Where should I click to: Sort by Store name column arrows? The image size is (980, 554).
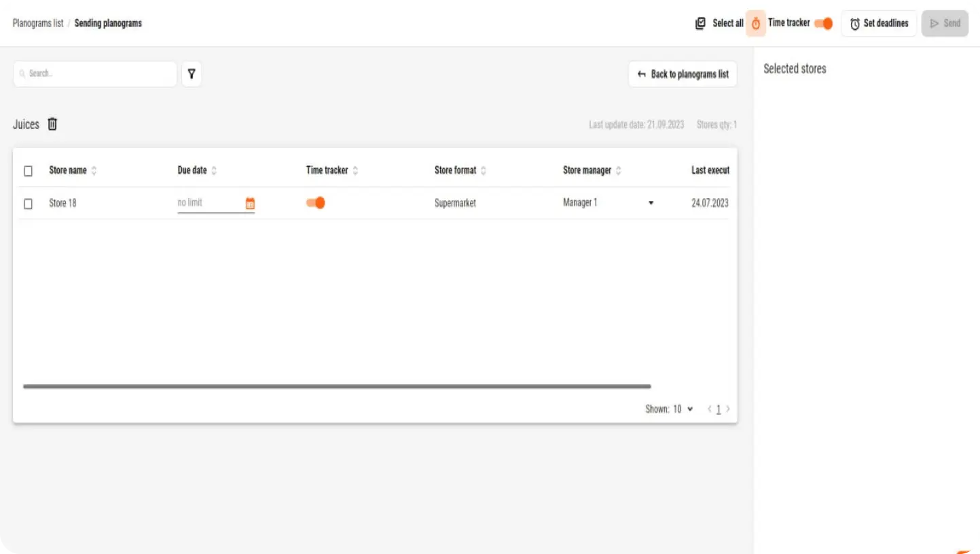(x=94, y=170)
